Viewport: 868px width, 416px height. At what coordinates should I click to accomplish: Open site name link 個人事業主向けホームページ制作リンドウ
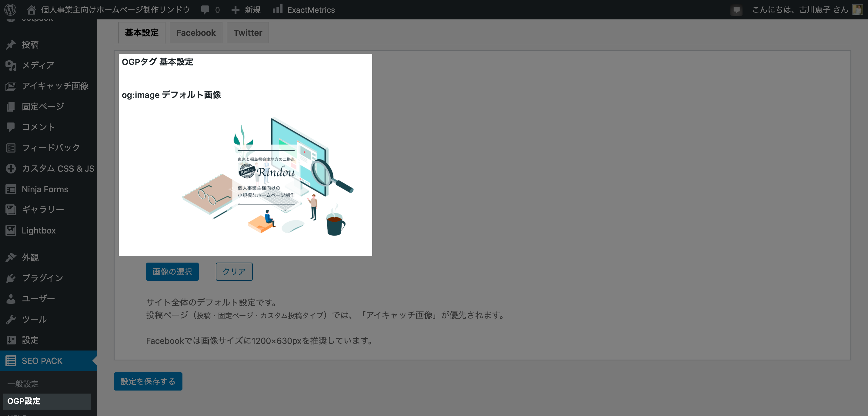115,10
